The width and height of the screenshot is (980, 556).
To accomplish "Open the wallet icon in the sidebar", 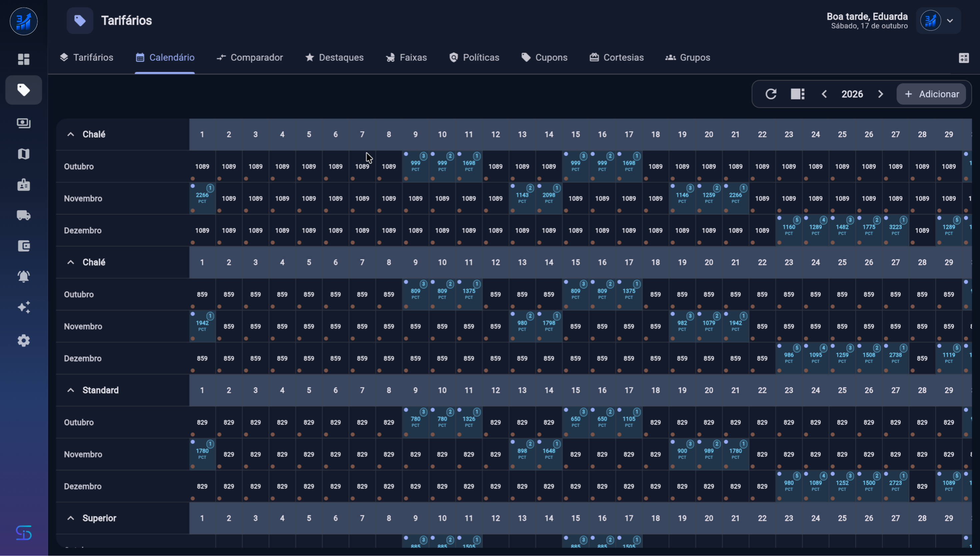I will 24,246.
